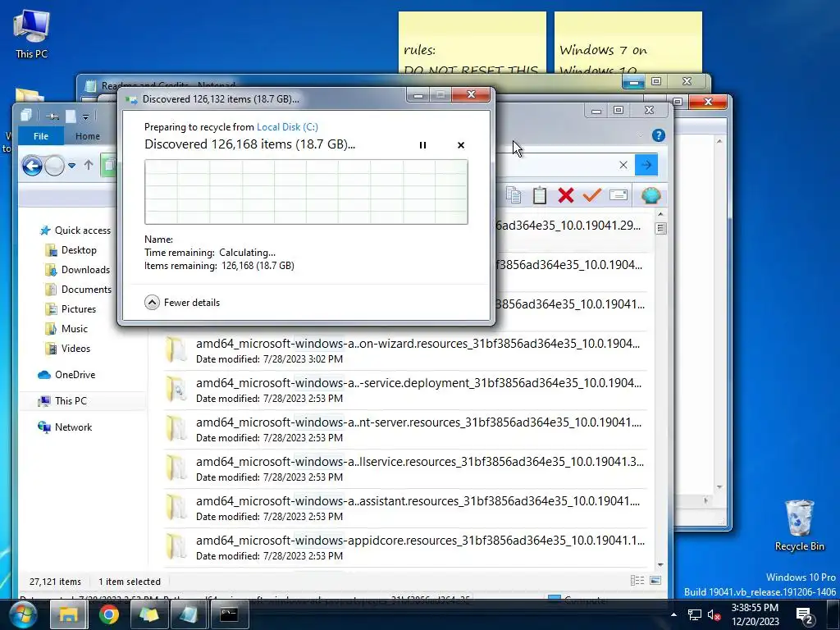This screenshot has height=630, width=840.
Task: Open This PC desktop icon
Action: click(31, 34)
